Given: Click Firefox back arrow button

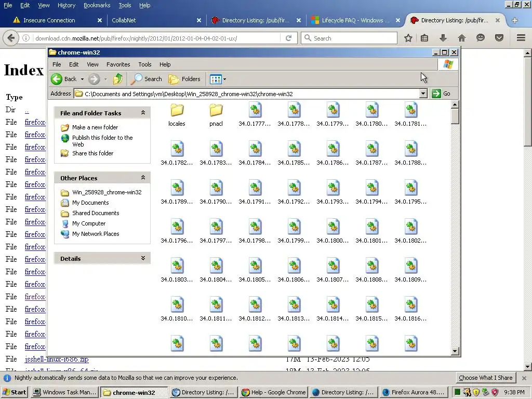Looking at the screenshot, I should [x=11, y=38].
